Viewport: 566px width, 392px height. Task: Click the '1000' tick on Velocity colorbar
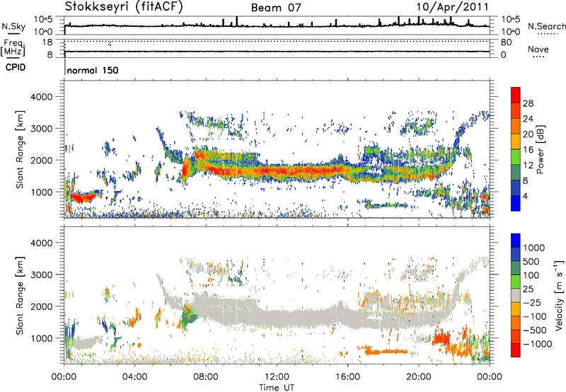tap(534, 248)
